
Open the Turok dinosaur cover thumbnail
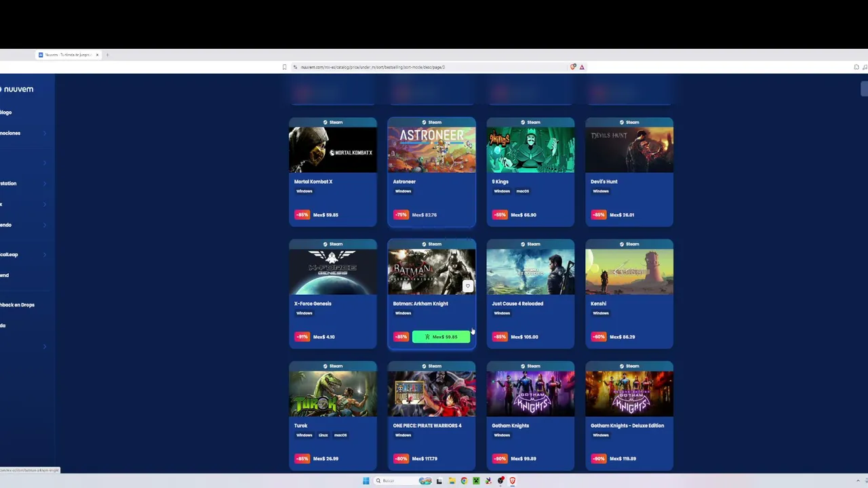[333, 394]
